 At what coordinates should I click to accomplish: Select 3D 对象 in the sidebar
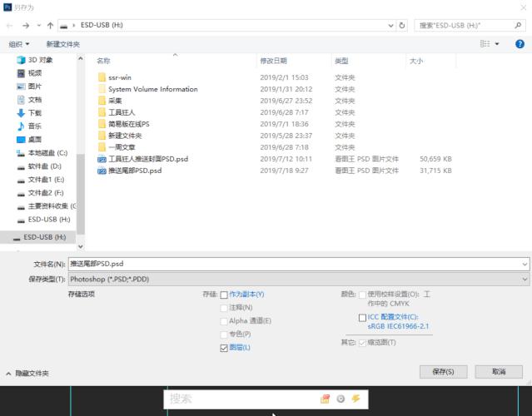click(35, 60)
